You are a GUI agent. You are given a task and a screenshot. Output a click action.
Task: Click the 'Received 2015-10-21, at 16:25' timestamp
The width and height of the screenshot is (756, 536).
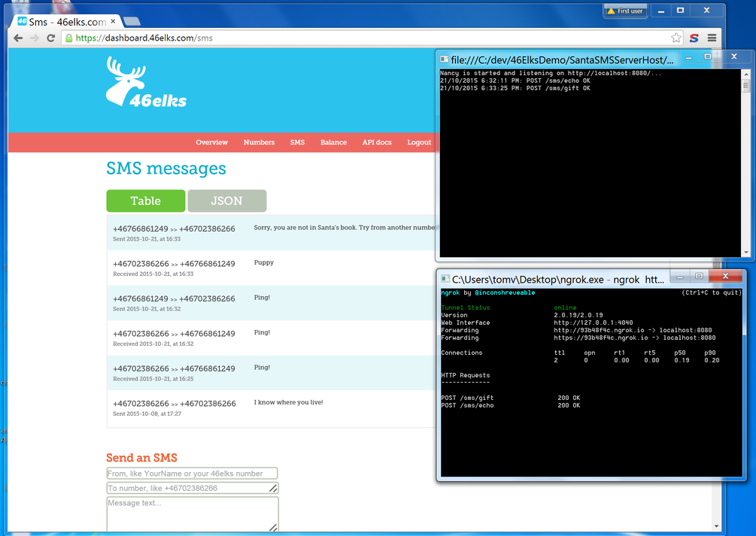pos(153,379)
